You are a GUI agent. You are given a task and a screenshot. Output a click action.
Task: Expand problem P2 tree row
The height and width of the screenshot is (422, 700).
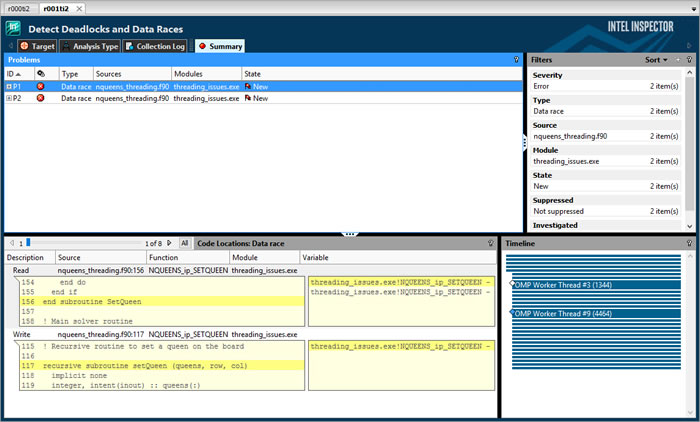[x=9, y=99]
